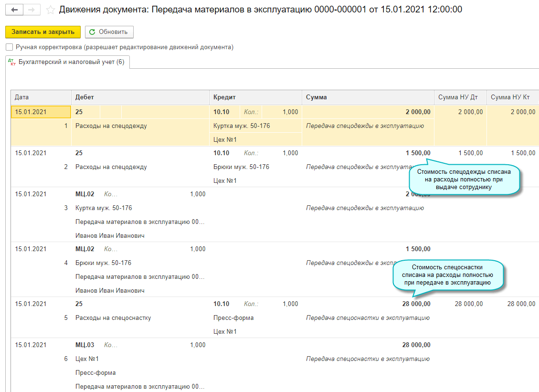539x392 pixels.
Task: Select Иванов Иван Иванович in row 3
Action: pos(110,236)
